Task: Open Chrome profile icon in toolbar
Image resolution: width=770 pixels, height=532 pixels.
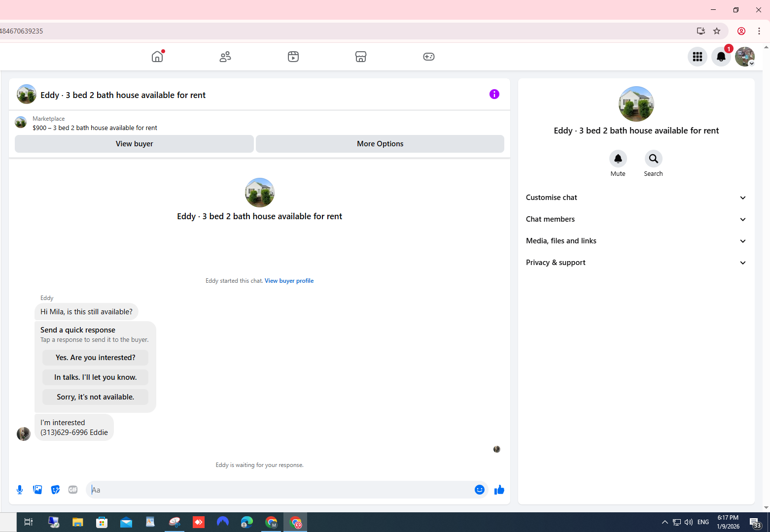Action: click(x=741, y=31)
